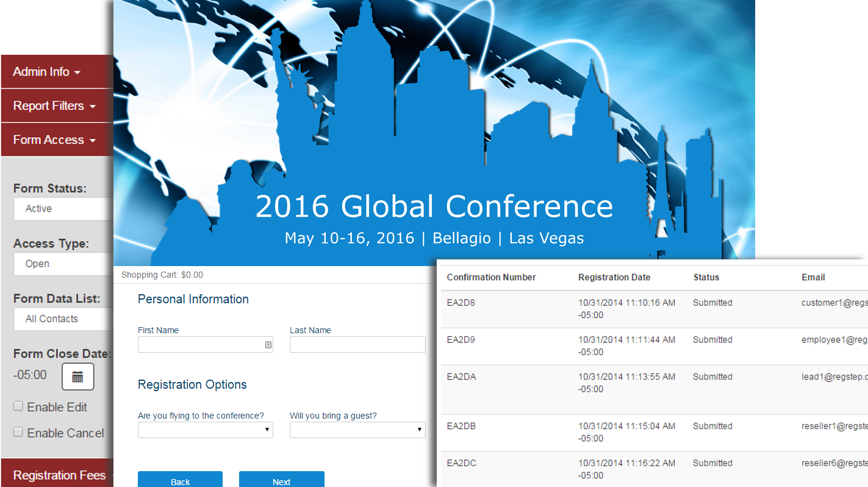This screenshot has height=487, width=868.
Task: Focus the First Name input field
Action: [206, 345]
